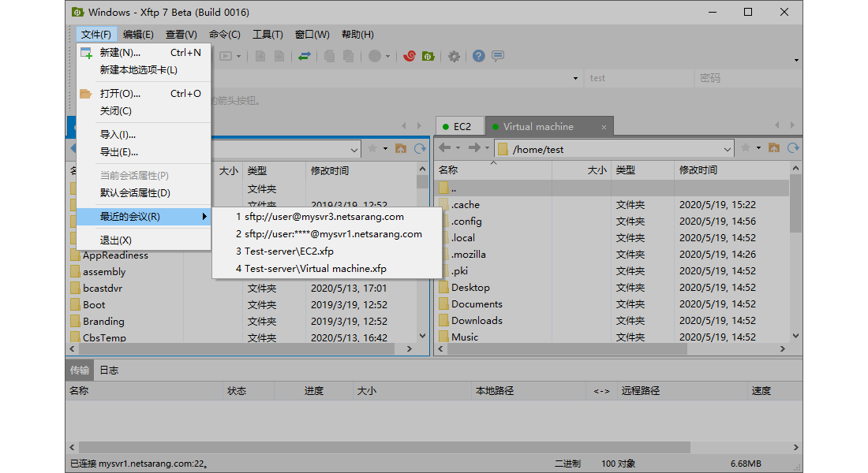The height and width of the screenshot is (473, 868).
Task: Select recent session sftp://user@mysvr3.netsarang.com
Action: click(x=327, y=217)
